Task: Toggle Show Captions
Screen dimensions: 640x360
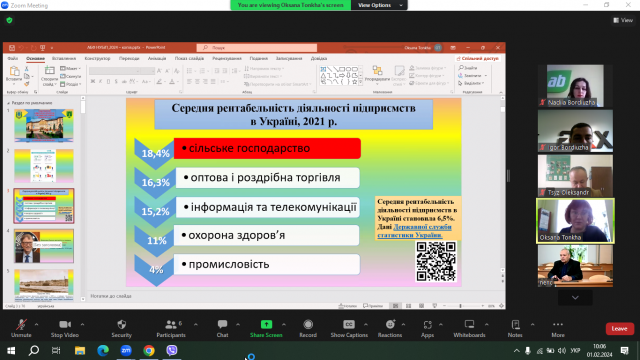Action: tap(349, 324)
